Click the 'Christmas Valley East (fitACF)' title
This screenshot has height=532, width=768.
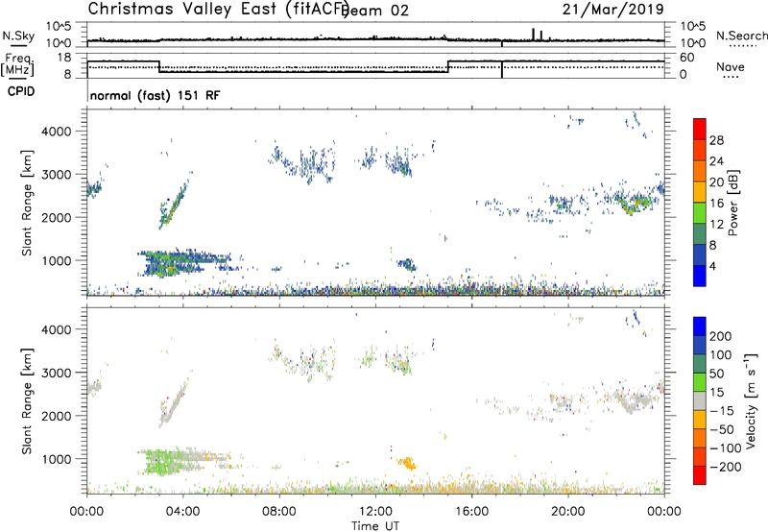click(218, 10)
